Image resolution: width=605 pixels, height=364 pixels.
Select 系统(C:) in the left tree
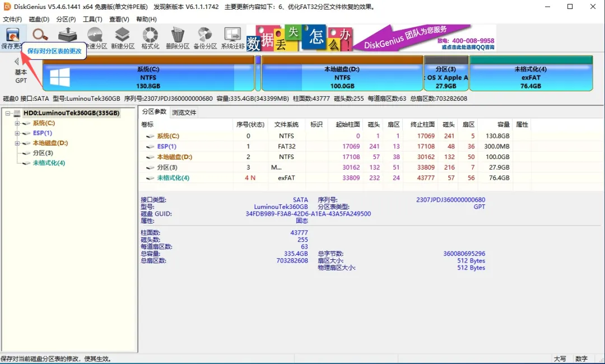[44, 123]
